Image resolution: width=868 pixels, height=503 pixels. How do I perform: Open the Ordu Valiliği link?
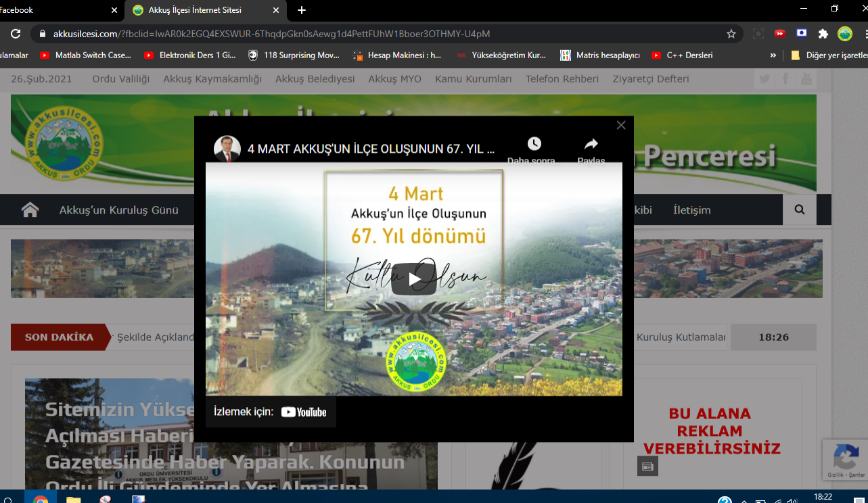click(x=120, y=79)
